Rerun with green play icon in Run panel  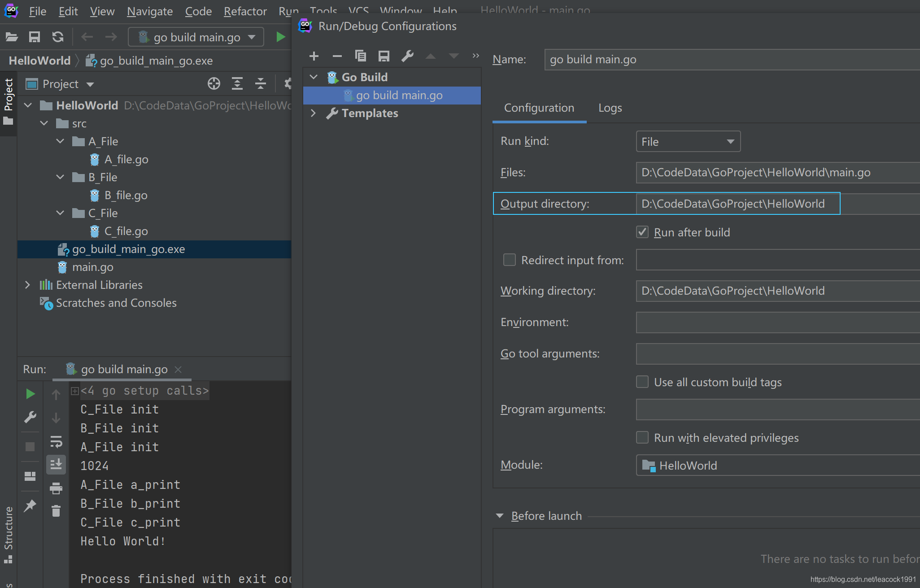(x=30, y=394)
